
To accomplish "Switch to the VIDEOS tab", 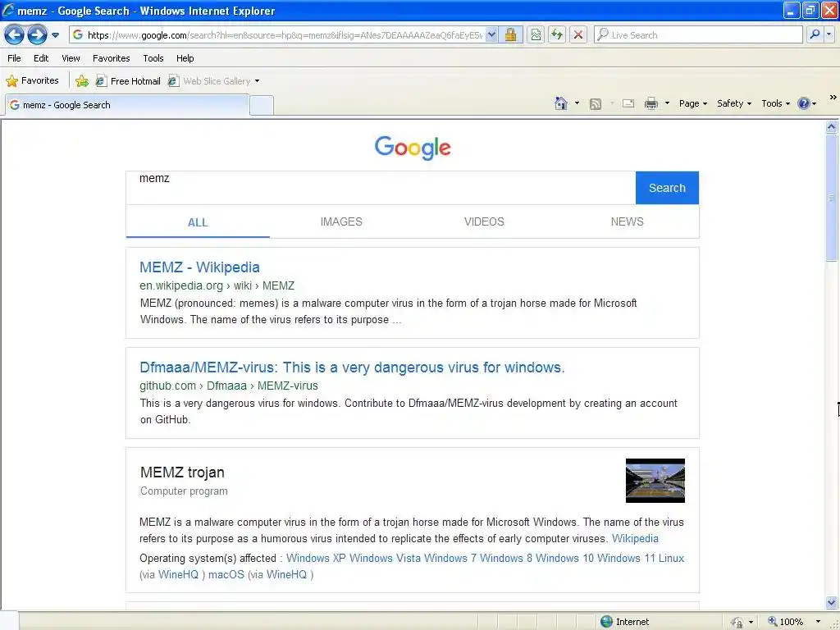I will (x=484, y=221).
